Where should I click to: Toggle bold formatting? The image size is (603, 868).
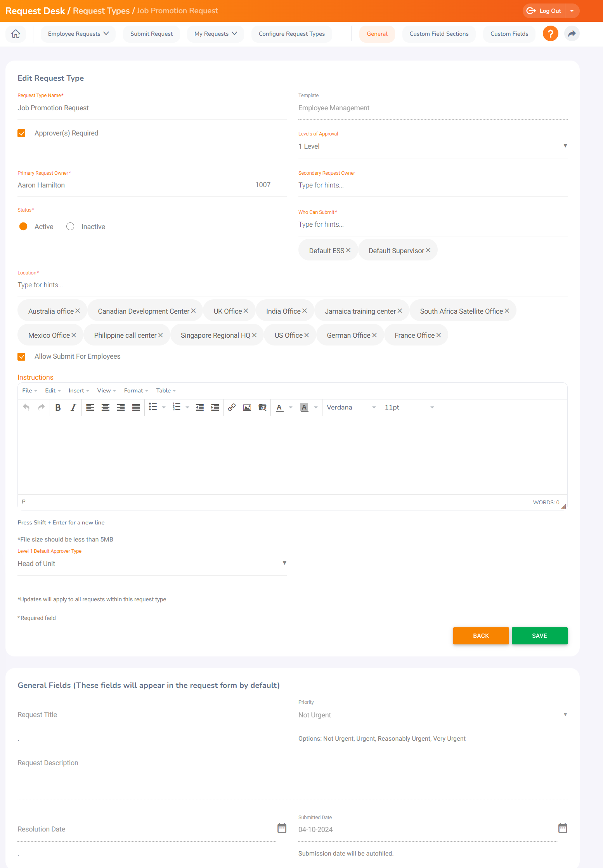click(x=58, y=407)
